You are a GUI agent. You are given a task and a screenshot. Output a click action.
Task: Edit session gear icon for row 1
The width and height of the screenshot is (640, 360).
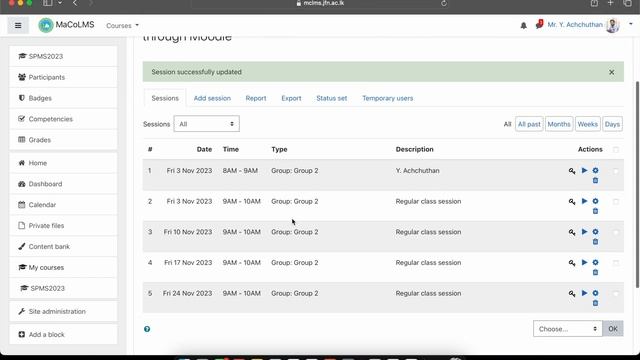pos(596,170)
